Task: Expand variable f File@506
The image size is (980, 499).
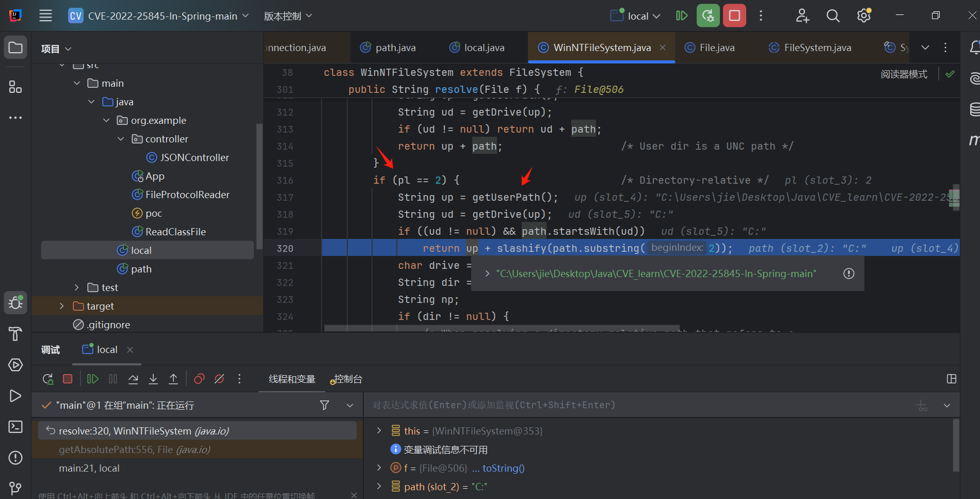Action: [379, 468]
